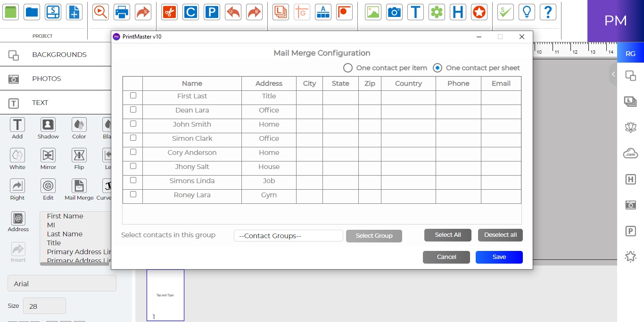This screenshot has height=322, width=644.
Task: Click the Select Group button
Action: (374, 236)
